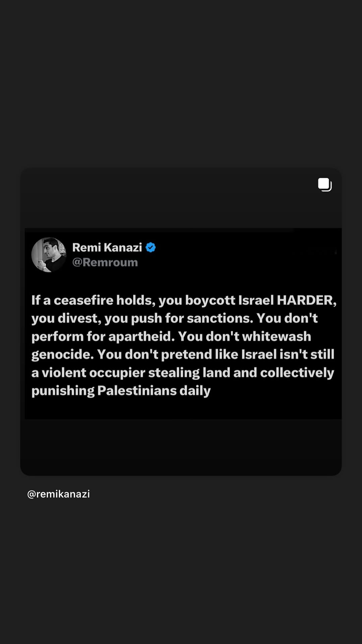The width and height of the screenshot is (362, 644).
Task: Tap the shared post's empty bottom area
Action: tap(181, 447)
